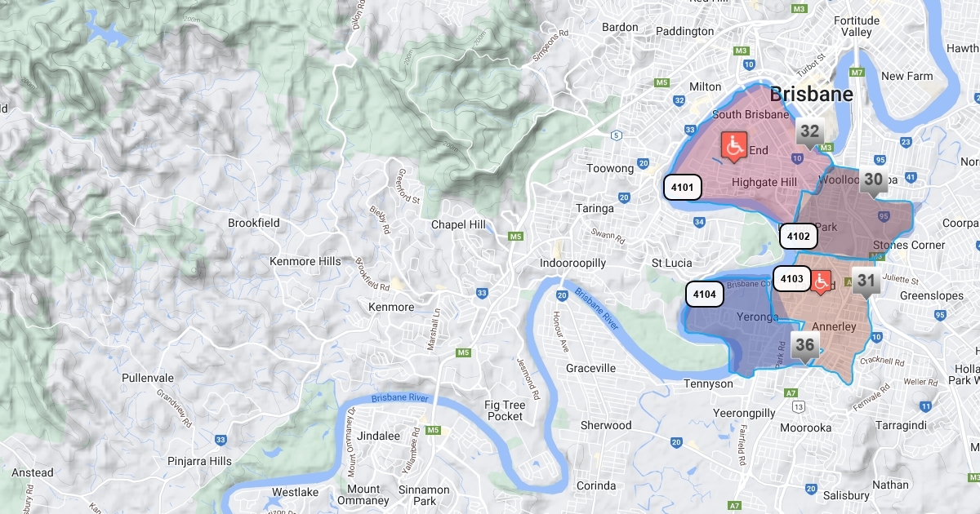Click the 4101 postcode label
980x514 pixels.
682,188
